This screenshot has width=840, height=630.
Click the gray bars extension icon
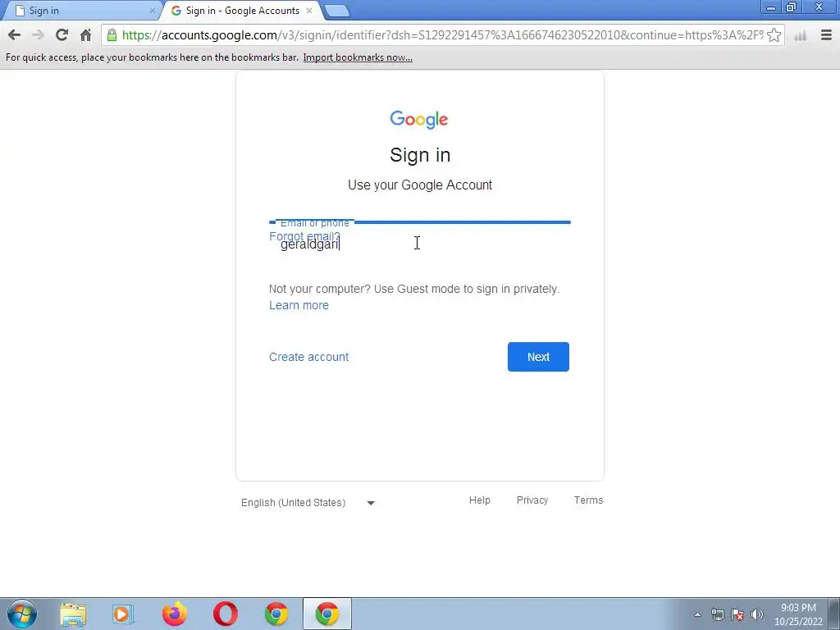801,35
